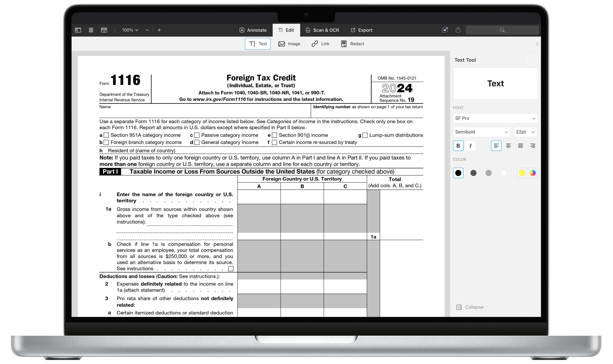Open the 22pt font size dropdown
The image size is (613, 364).
click(525, 132)
